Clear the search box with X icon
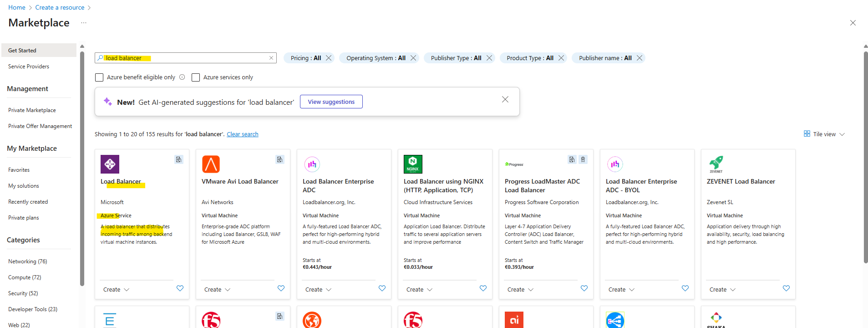Viewport: 868px width, 328px height. coord(271,58)
